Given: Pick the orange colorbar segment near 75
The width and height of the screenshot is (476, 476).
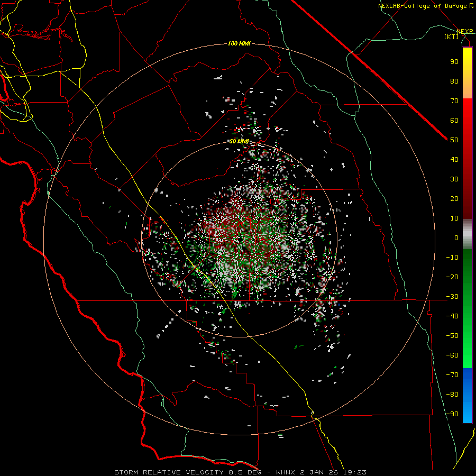Looking at the screenshot, I should pos(467,91).
